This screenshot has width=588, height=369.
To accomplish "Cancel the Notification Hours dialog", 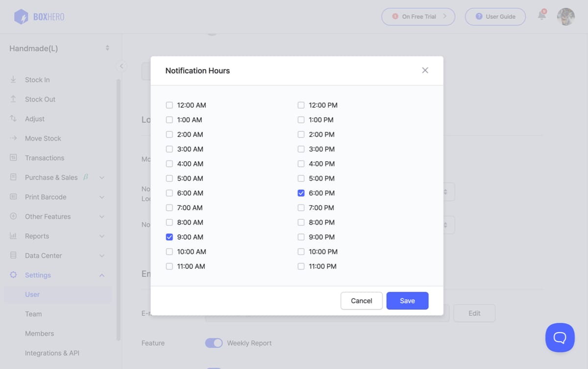I will (361, 300).
